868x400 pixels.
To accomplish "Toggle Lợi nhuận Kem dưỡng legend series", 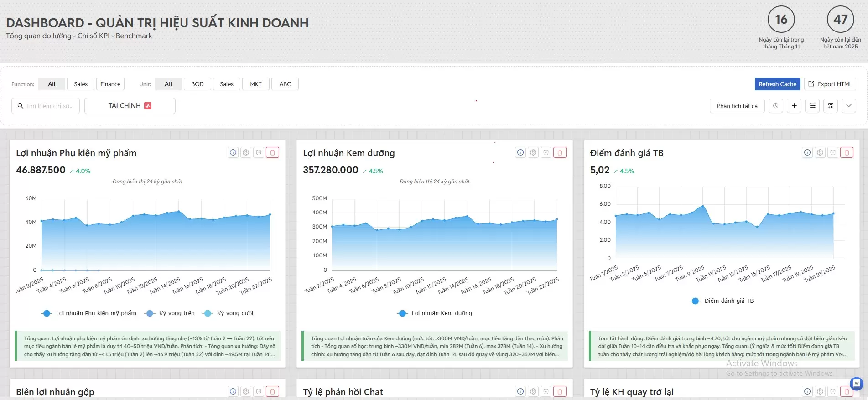I will tap(436, 313).
